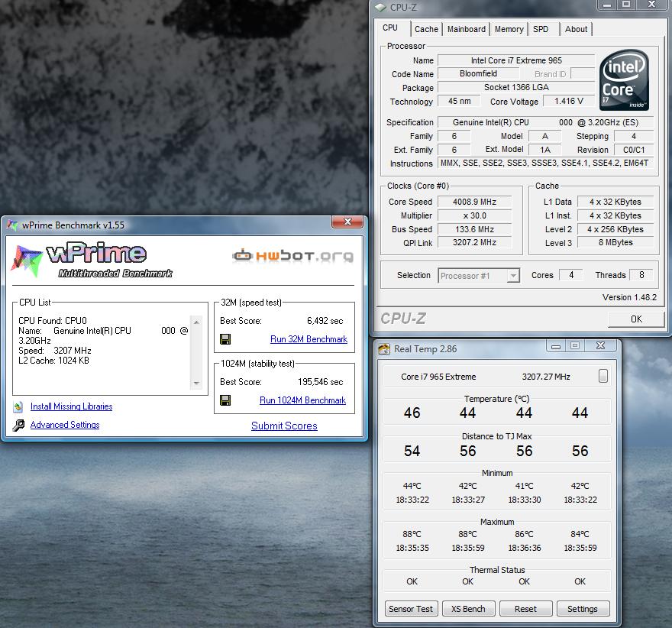Minimize the Real Temp window
Image resolution: width=672 pixels, height=628 pixels.
[x=555, y=345]
